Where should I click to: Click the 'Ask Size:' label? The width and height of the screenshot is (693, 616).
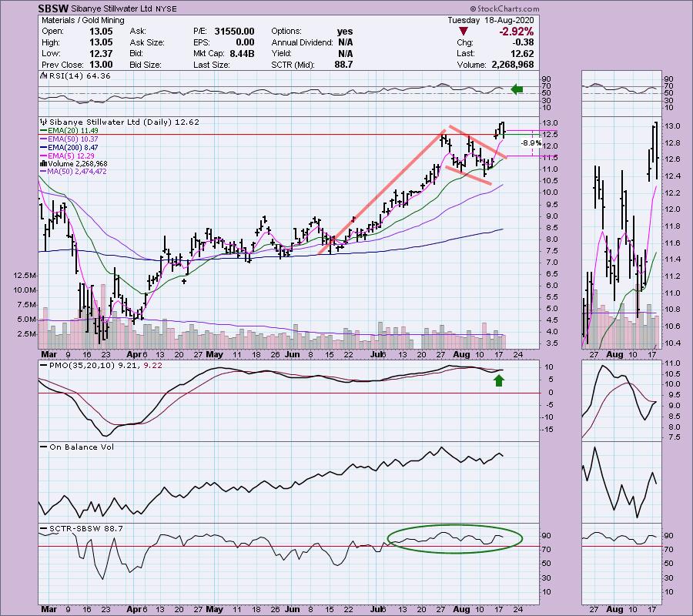[x=147, y=42]
